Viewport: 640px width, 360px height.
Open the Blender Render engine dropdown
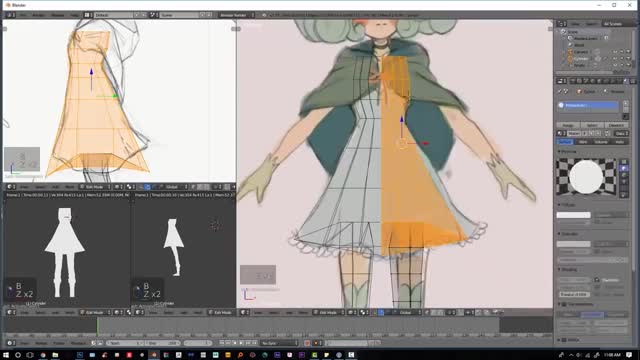[237, 15]
